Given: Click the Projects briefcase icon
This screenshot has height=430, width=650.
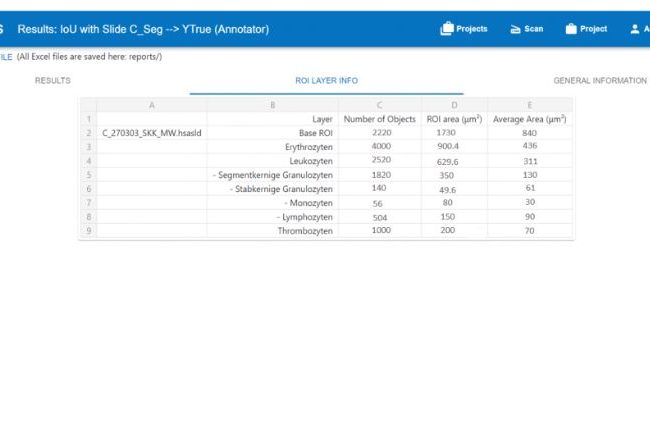Looking at the screenshot, I should pyautogui.click(x=447, y=29).
